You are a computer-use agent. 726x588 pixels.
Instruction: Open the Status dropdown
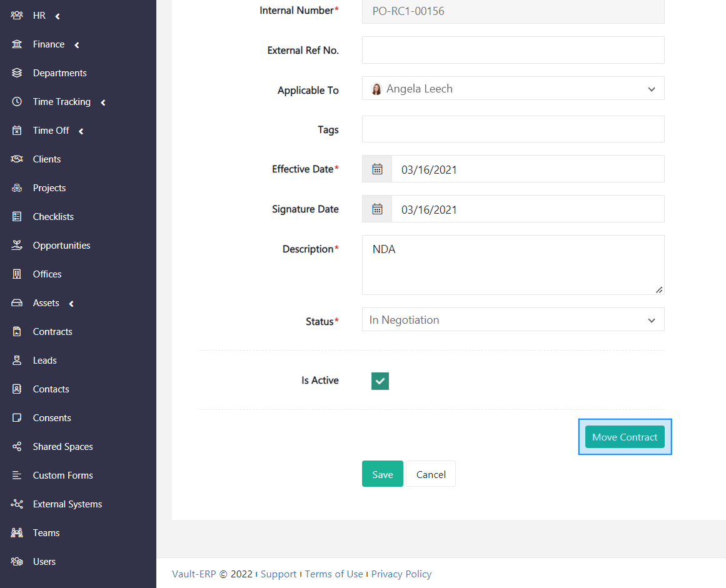(513, 320)
